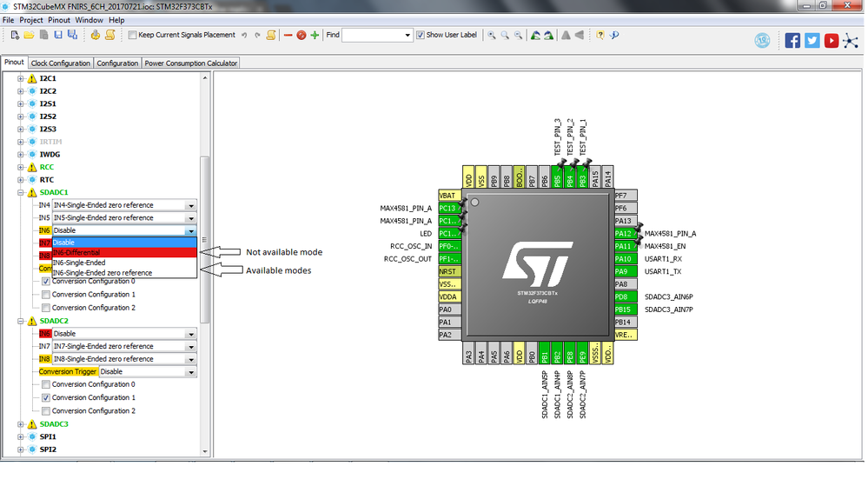Open the SDADC1 IN4 mode dropdown
Screen dimensions: 868x486
click(x=191, y=205)
